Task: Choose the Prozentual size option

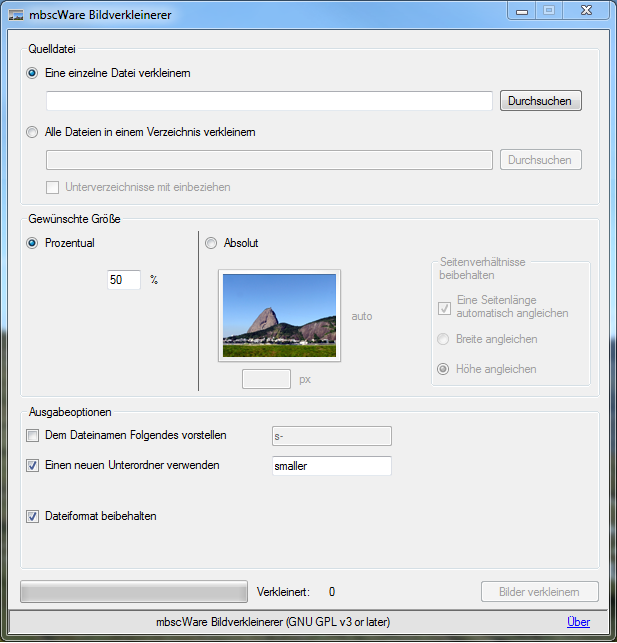Action: coord(33,243)
